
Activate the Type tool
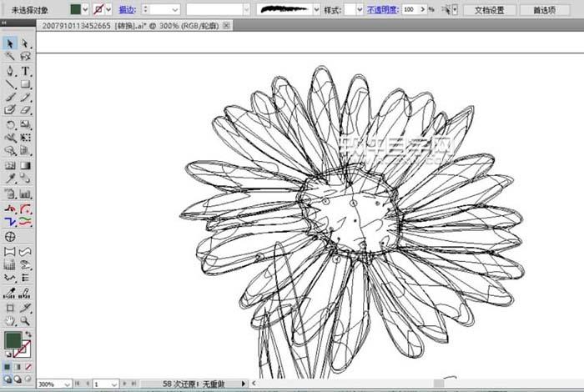click(x=25, y=71)
